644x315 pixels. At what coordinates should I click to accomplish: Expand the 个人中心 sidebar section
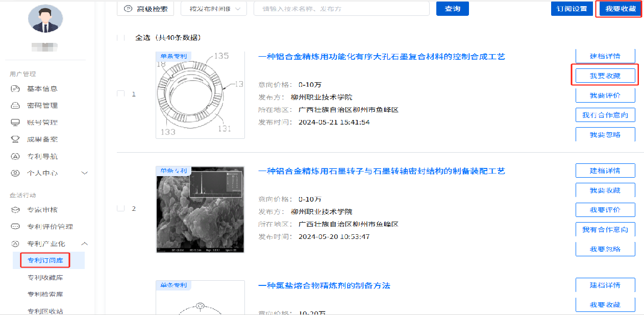85,173
